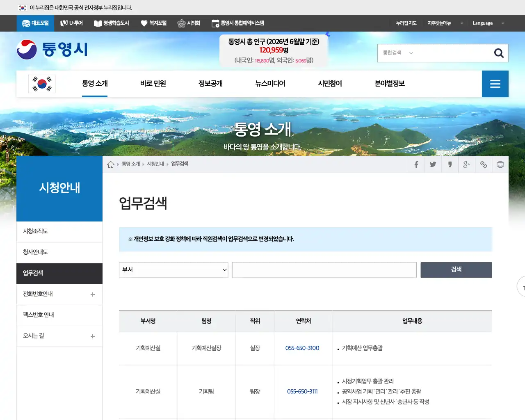Click the 기획예산 업무총괄 description
This screenshot has height=420, width=525.
click(x=362, y=348)
